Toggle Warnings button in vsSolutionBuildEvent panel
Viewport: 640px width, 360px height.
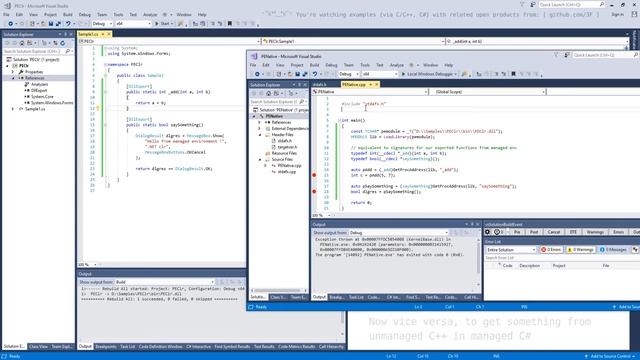point(595,232)
